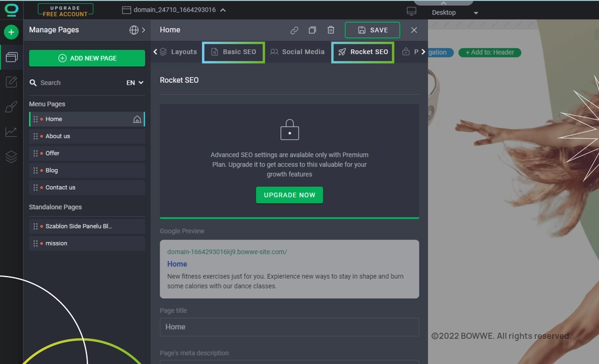Click drag handle of Offer page

tap(35, 153)
